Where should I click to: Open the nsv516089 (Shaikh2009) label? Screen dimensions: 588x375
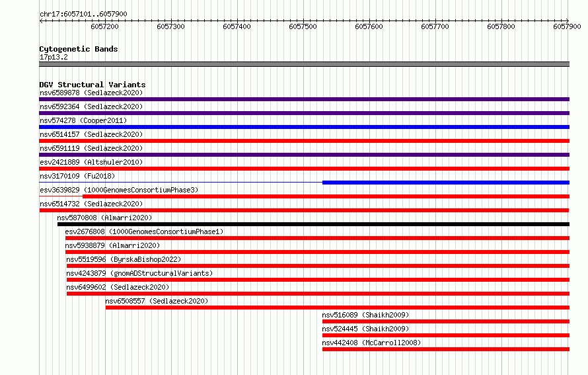point(365,315)
